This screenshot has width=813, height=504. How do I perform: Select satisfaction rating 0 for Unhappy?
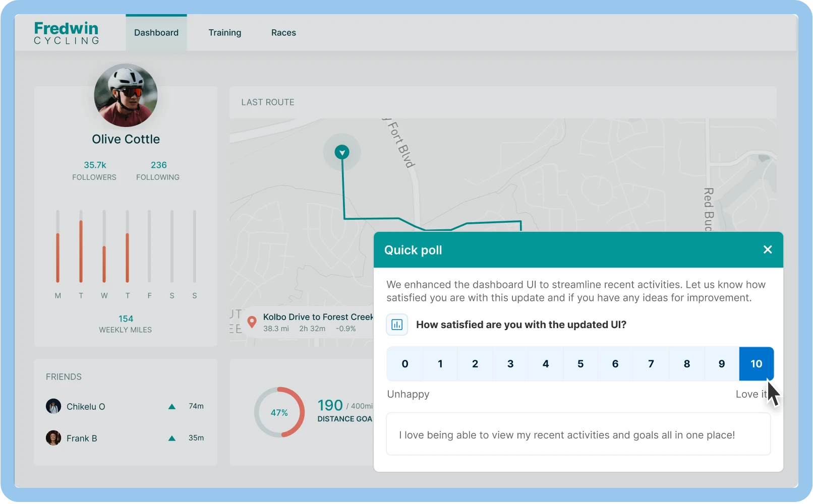(404, 363)
